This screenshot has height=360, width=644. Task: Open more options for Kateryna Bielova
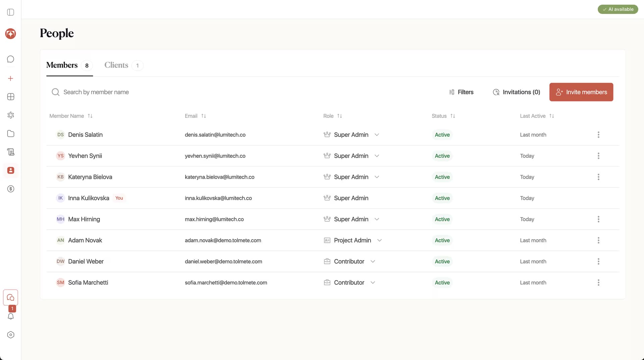tap(598, 177)
